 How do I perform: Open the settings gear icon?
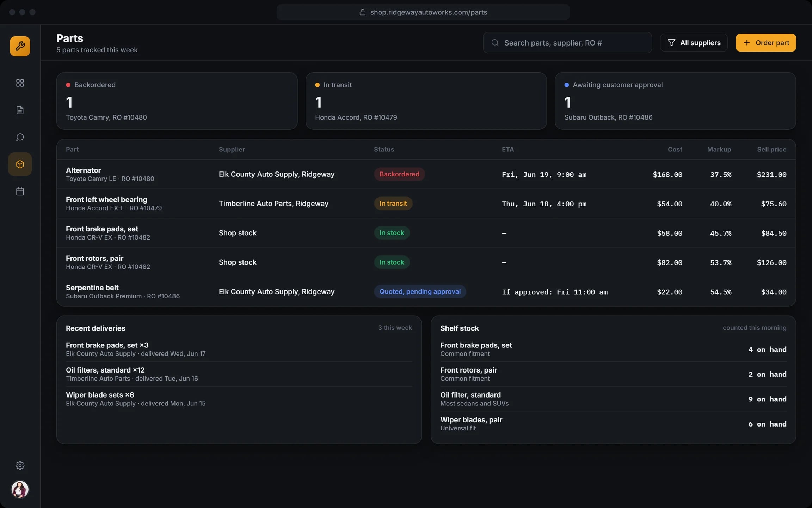tap(20, 466)
